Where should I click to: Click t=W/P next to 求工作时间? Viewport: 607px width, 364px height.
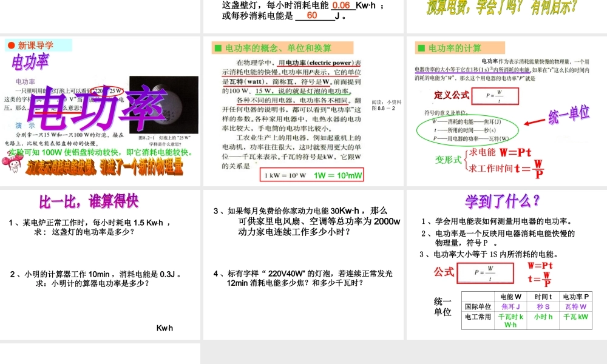529,169
